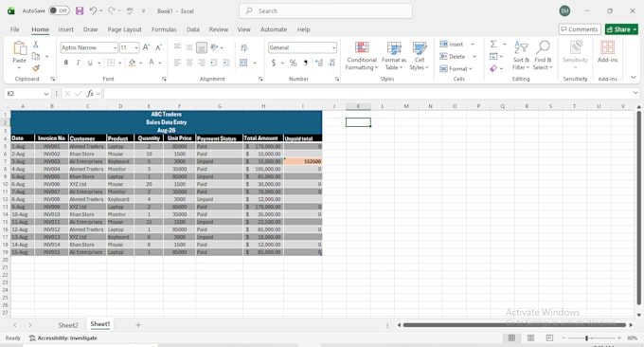This screenshot has width=644, height=347.
Task: Toggle AutoSave switch
Action: pyautogui.click(x=59, y=10)
